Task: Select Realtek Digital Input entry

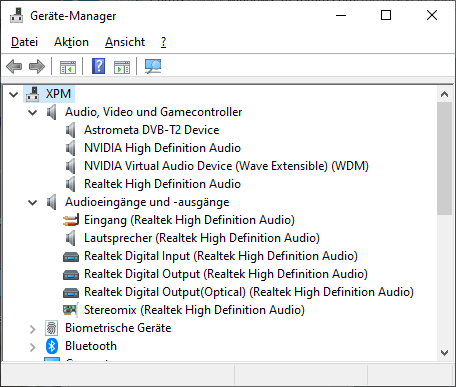Action: click(x=221, y=256)
